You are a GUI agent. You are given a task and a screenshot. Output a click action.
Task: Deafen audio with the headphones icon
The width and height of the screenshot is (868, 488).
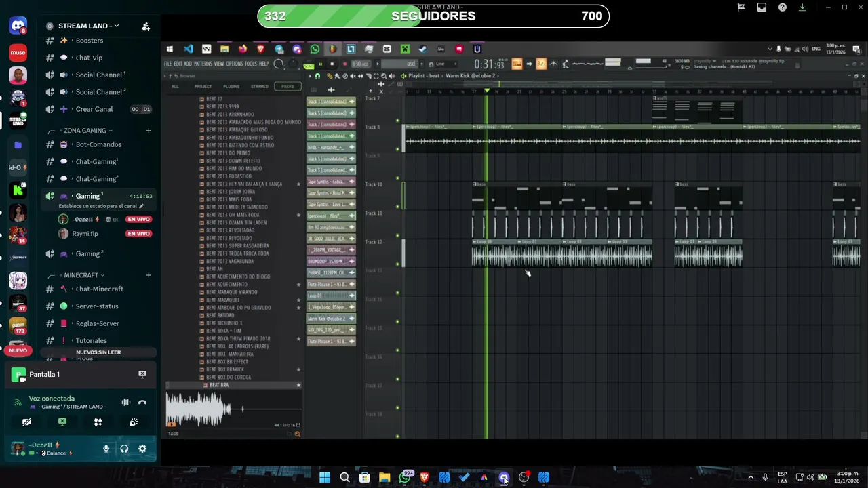coord(124,449)
